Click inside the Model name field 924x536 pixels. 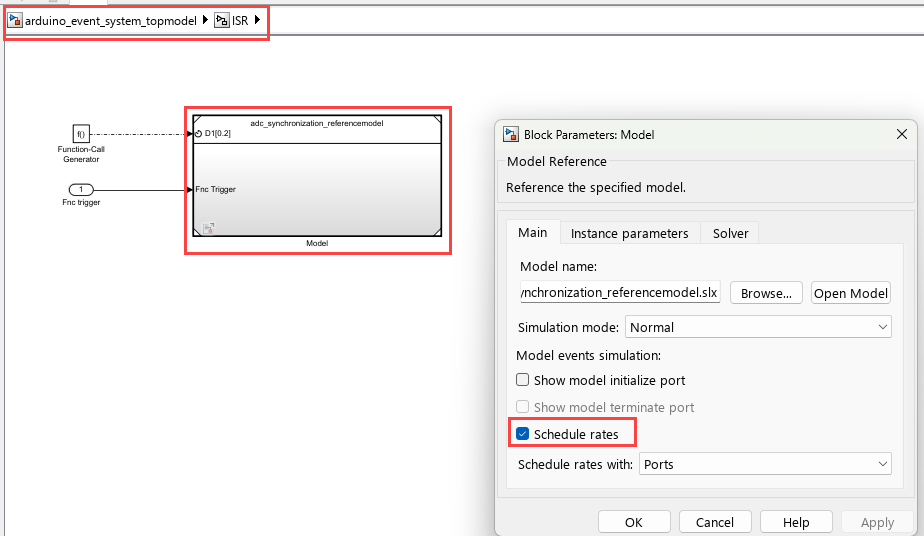[620, 293]
